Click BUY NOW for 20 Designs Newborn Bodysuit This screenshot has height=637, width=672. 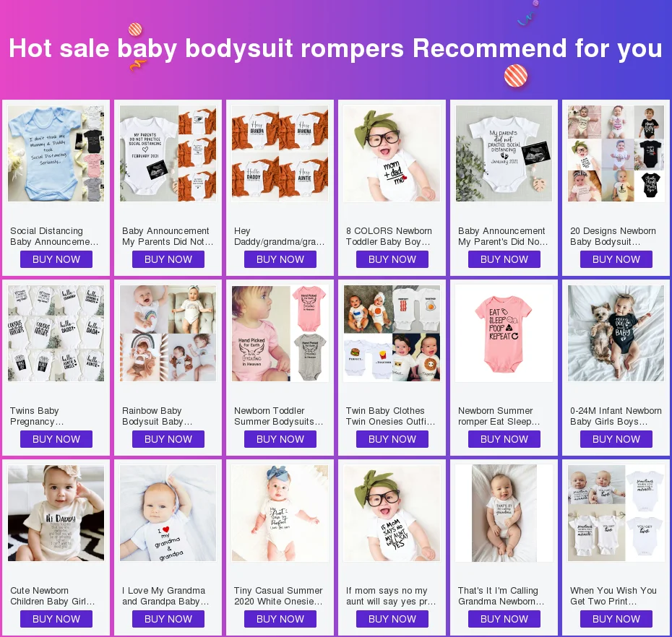coord(616,259)
